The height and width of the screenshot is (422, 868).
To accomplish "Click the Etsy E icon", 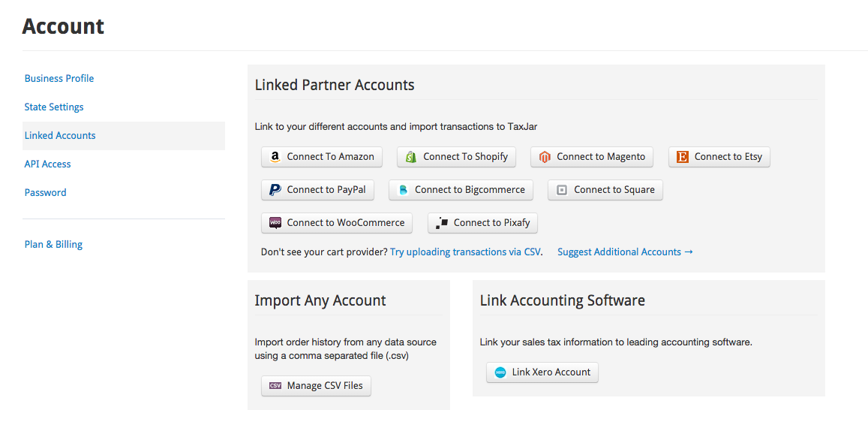I will tap(683, 157).
